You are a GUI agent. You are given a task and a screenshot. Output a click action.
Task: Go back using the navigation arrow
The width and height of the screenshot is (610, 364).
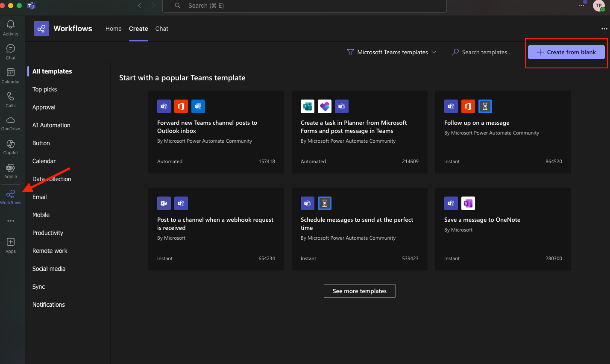pyautogui.click(x=140, y=6)
